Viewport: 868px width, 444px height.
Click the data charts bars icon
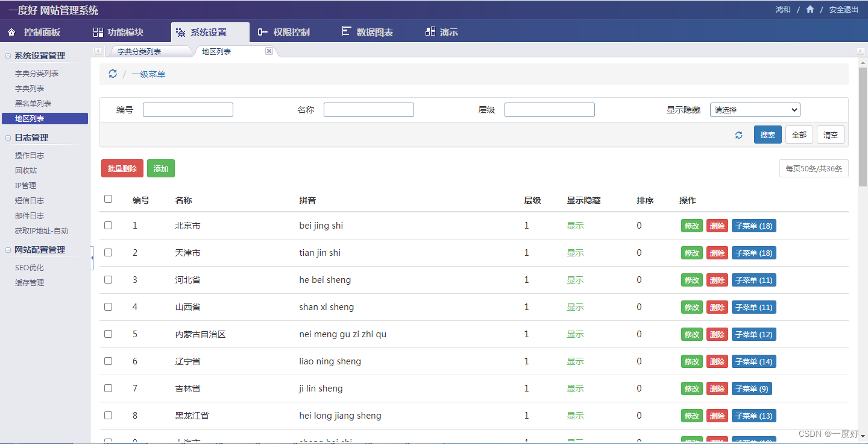pos(346,31)
